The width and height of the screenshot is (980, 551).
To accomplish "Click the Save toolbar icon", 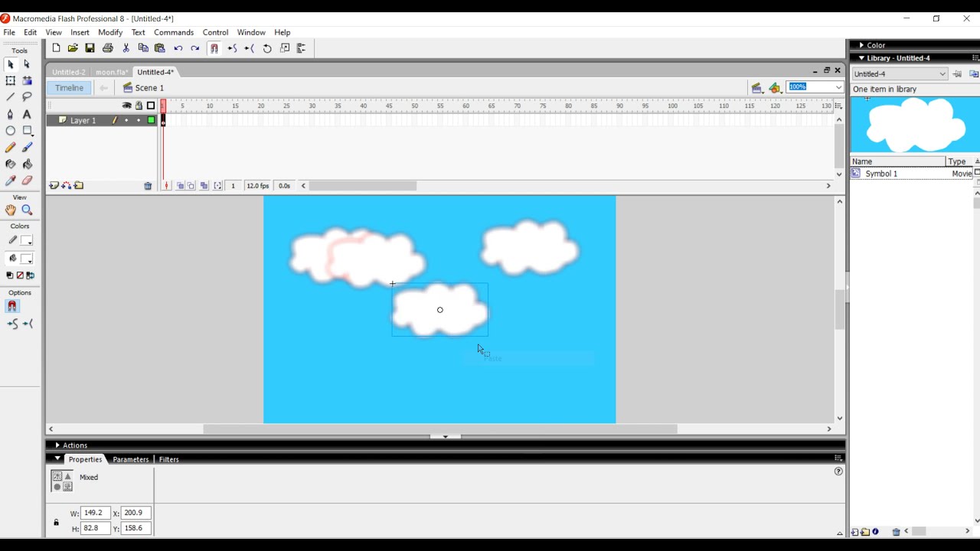I will pyautogui.click(x=90, y=48).
